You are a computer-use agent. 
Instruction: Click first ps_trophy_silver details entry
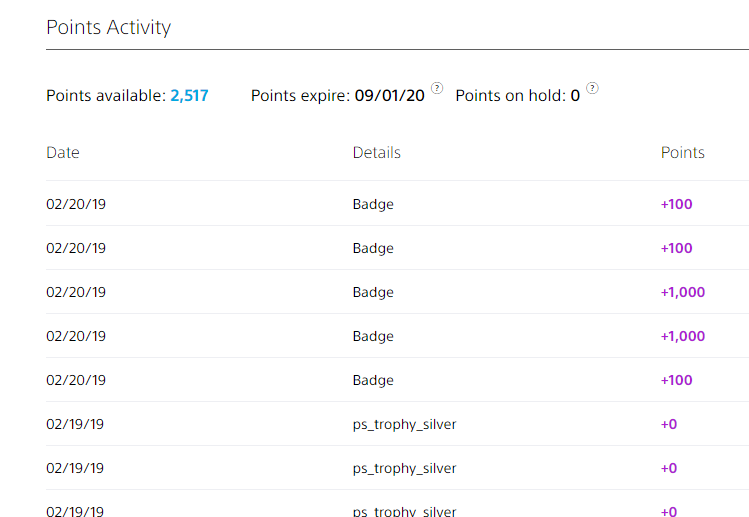(x=405, y=424)
